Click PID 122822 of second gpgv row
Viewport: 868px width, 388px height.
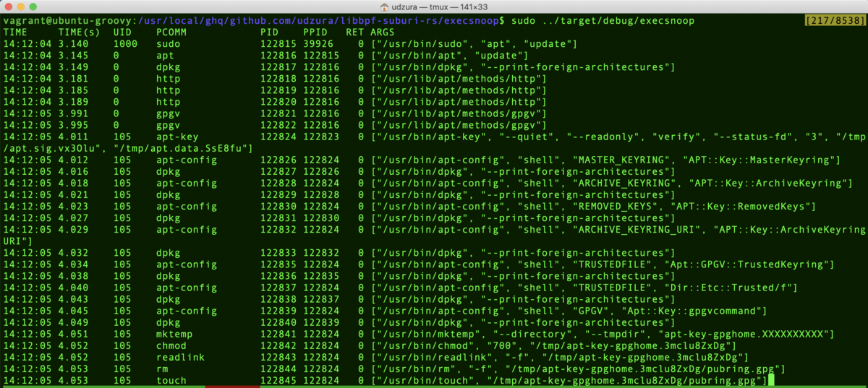point(278,125)
